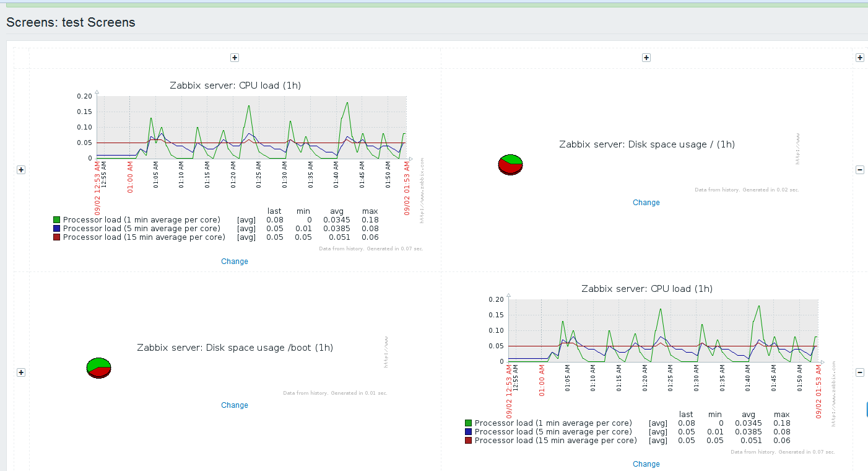Click 'Processor load (5 min average per core)' in upper-left legend
This screenshot has height=471, width=868.
(141, 229)
